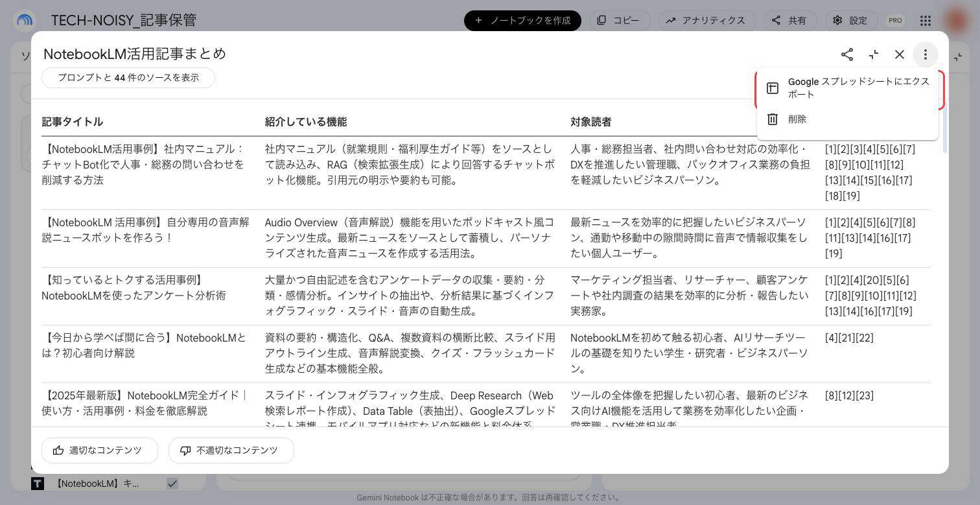980x505 pixels.
Task: Open アナリティクス from the header
Action: point(707,20)
